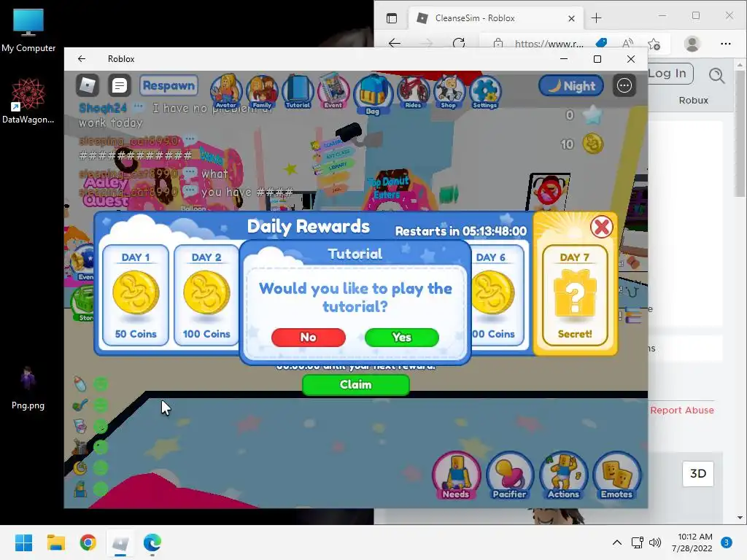
Task: Toggle the 3D avatar view button
Action: tap(698, 473)
